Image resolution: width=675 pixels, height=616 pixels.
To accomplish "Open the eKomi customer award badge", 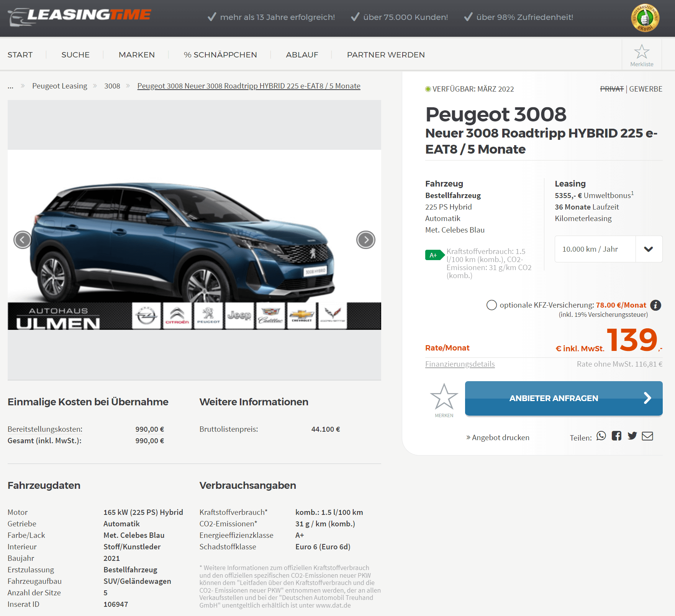I will coord(645,18).
